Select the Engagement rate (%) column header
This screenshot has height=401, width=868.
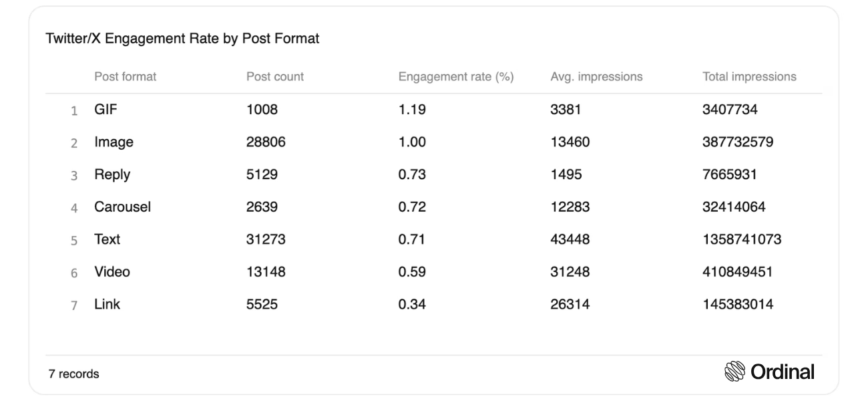456,77
